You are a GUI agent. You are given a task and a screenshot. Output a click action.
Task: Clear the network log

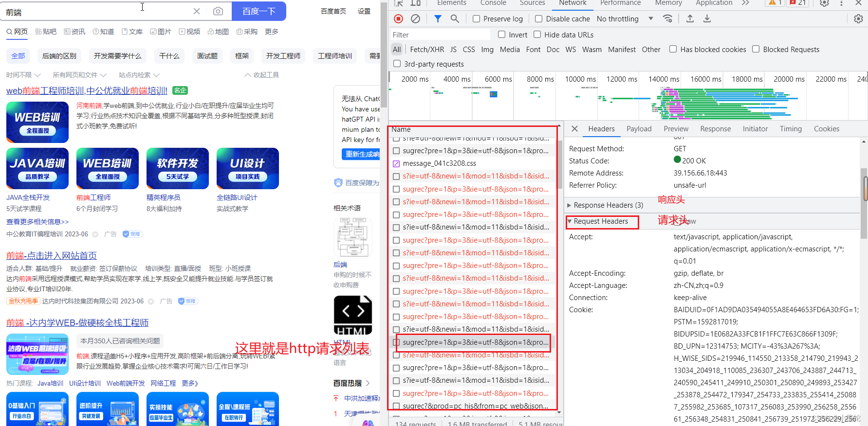click(415, 18)
